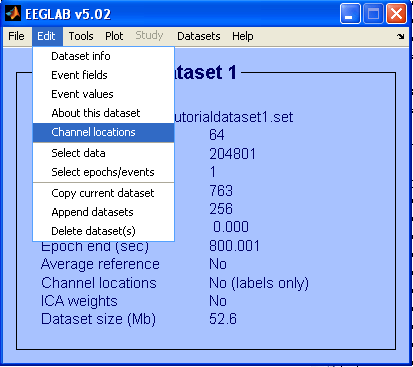This screenshot has width=413, height=367.
Task: Choose the highlighted Channel locations menu entry
Action: point(104,132)
